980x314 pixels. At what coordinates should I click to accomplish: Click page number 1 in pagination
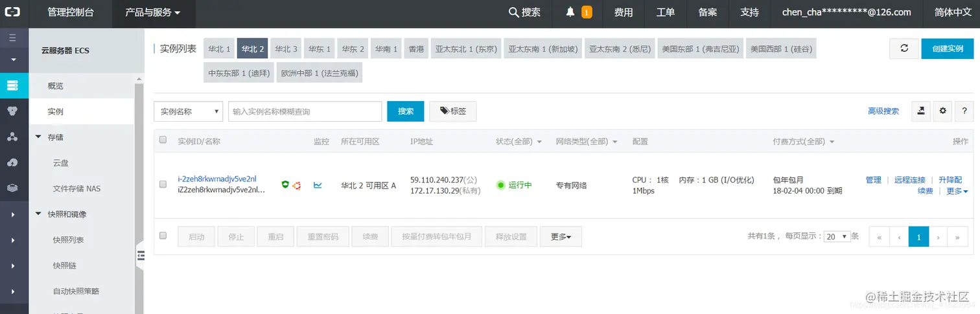click(x=918, y=237)
